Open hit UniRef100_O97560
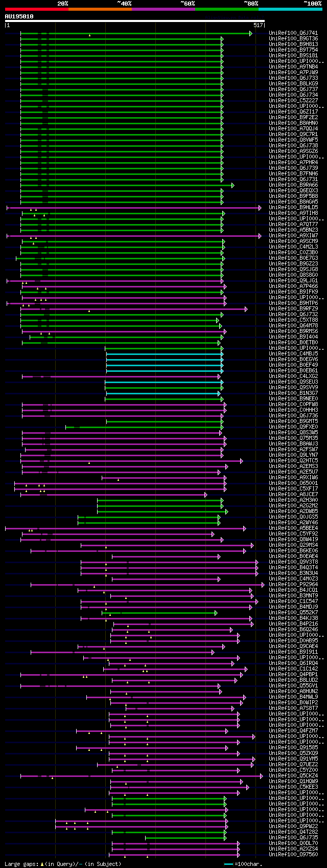 [x=293, y=855]
